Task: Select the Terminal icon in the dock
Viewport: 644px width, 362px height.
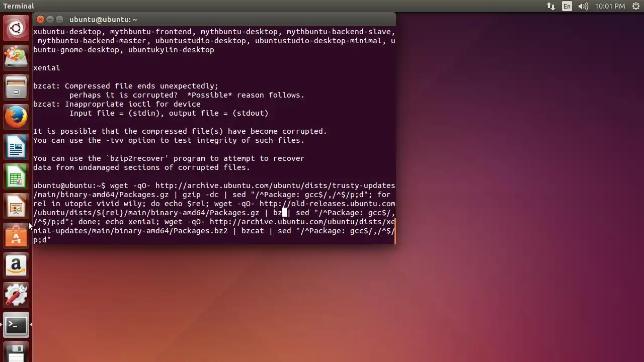Action: point(16,325)
